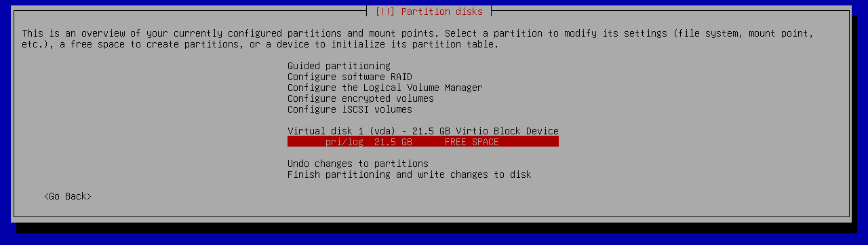Choose Configure the Logical Volume Manager

[x=385, y=88]
